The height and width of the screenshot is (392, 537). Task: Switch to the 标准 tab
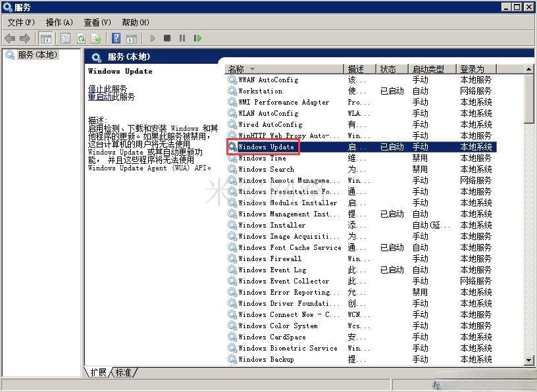[123, 372]
